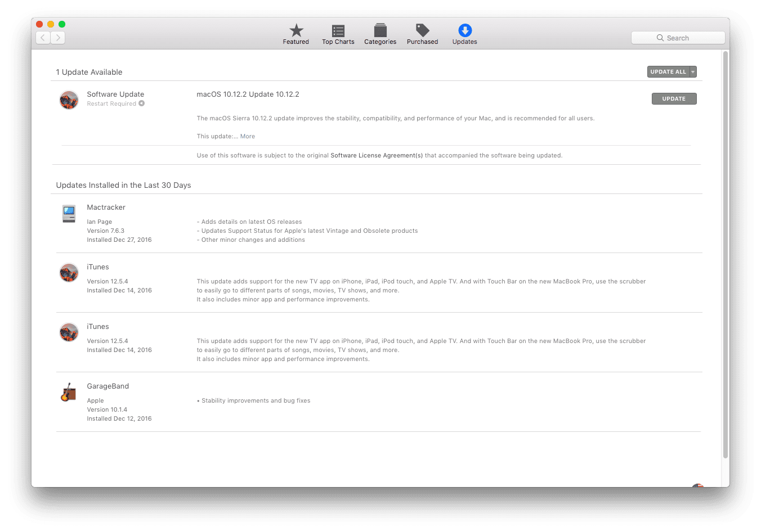
Task: Click the UPDATE ALL button
Action: tap(668, 72)
